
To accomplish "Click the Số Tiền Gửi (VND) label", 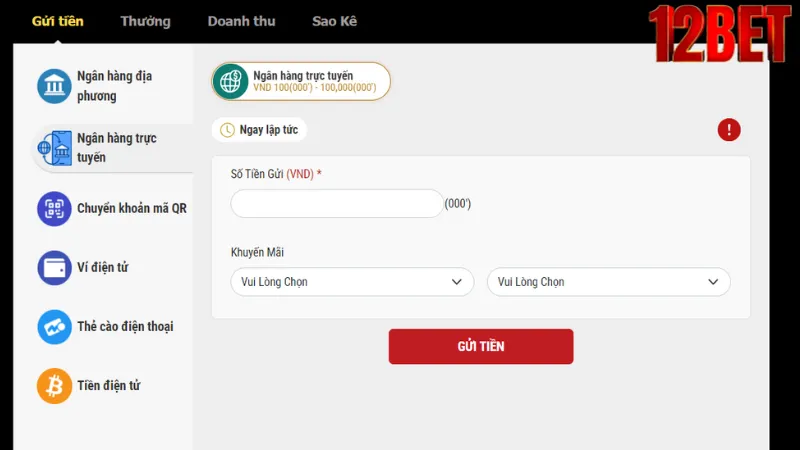I will click(276, 174).
